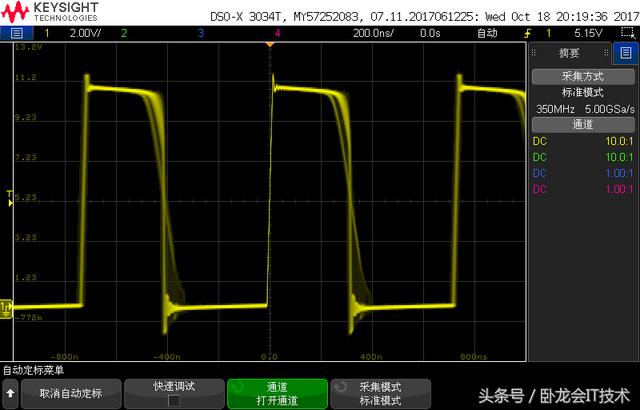Open the 通道 打开通道 softkey options

[x=277, y=393]
